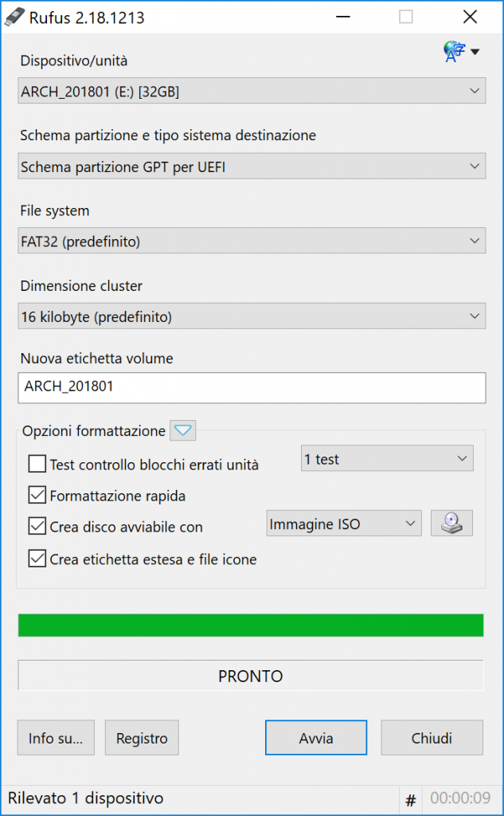Open the 1 test passes dropdown
The width and height of the screenshot is (504, 816).
tap(387, 459)
